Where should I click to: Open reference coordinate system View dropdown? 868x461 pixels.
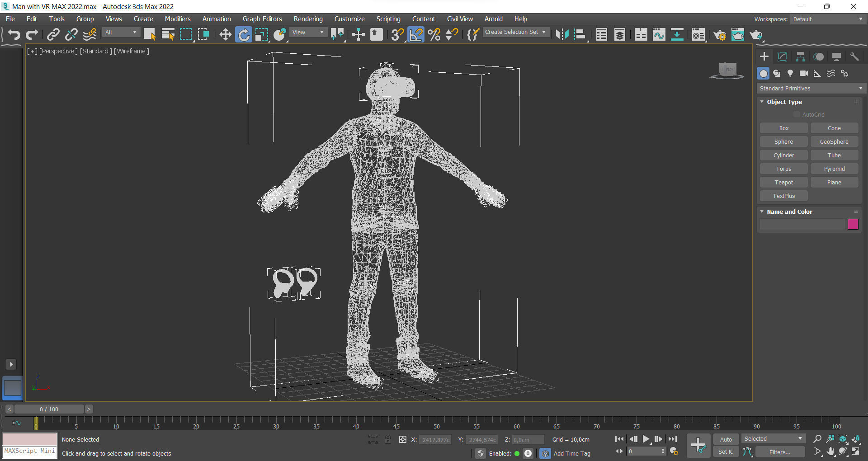[x=308, y=33]
